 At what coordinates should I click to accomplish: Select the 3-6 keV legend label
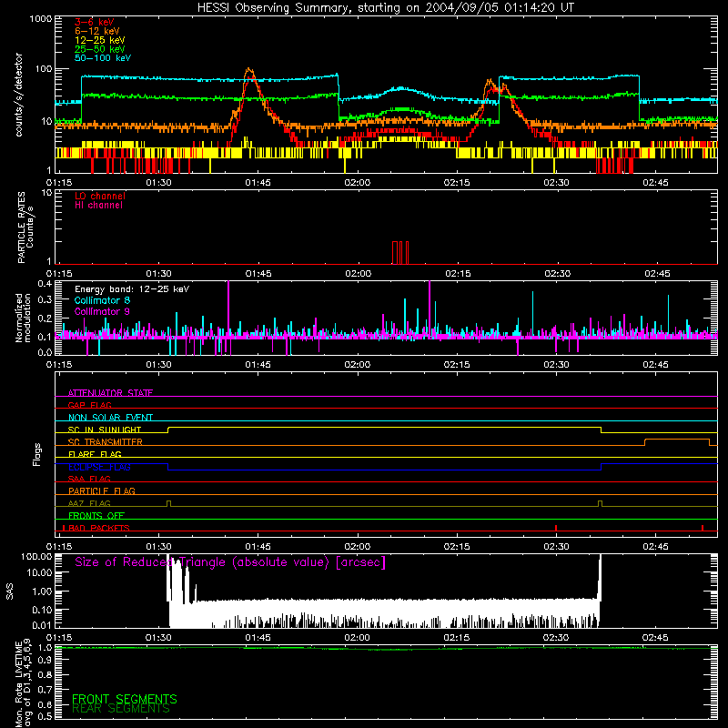click(95, 22)
